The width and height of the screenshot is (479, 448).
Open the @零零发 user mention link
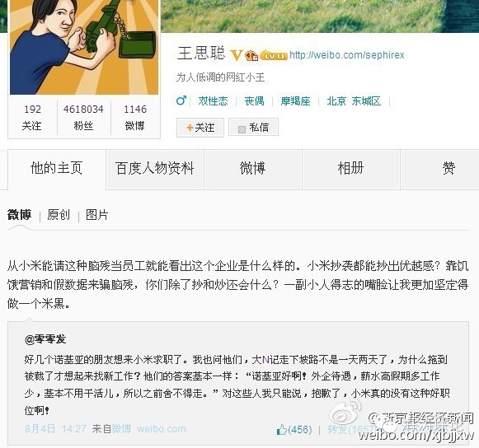coord(45,339)
